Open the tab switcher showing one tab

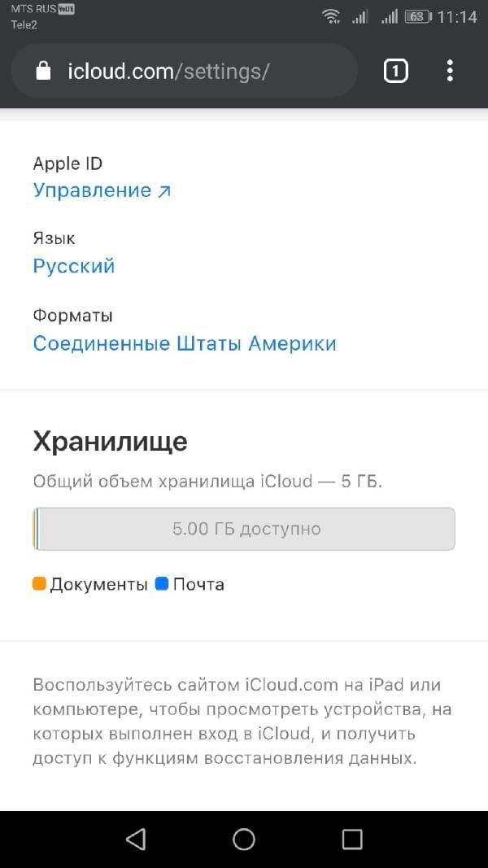pos(395,71)
